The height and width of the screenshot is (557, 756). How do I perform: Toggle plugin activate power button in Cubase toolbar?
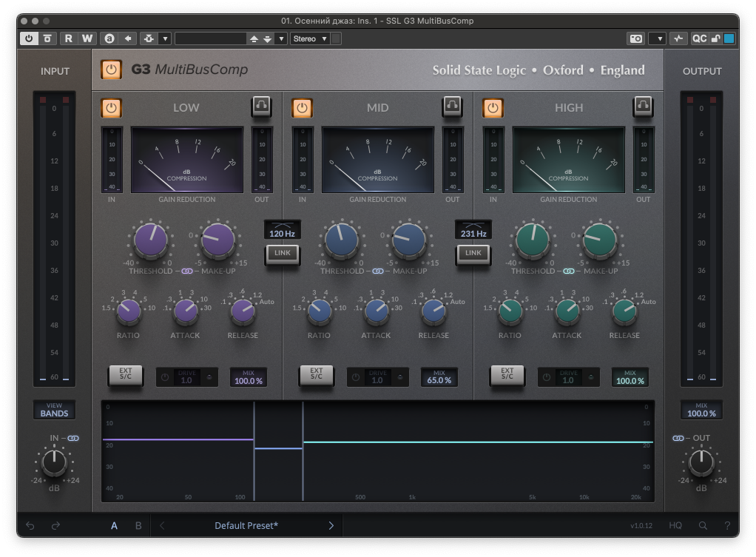29,38
